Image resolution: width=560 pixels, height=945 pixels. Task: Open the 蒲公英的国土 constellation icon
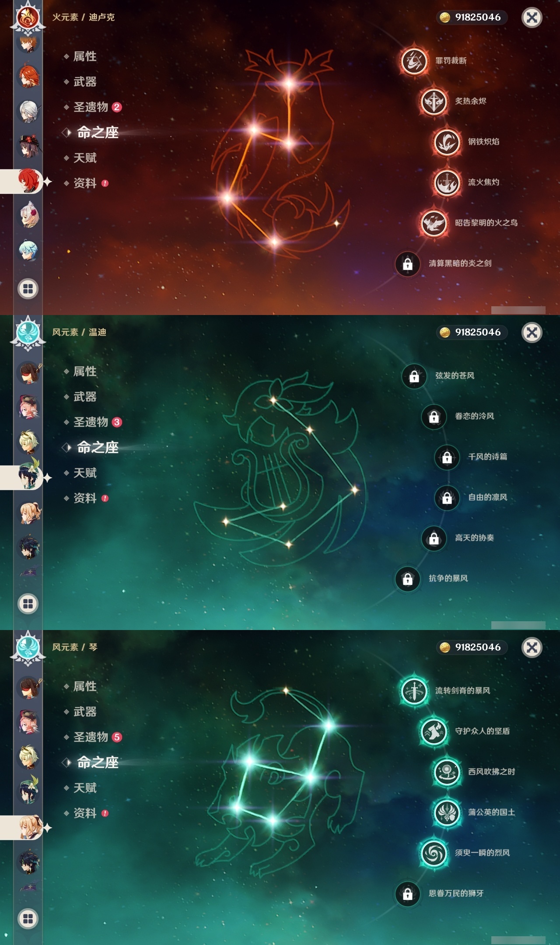coord(447,812)
